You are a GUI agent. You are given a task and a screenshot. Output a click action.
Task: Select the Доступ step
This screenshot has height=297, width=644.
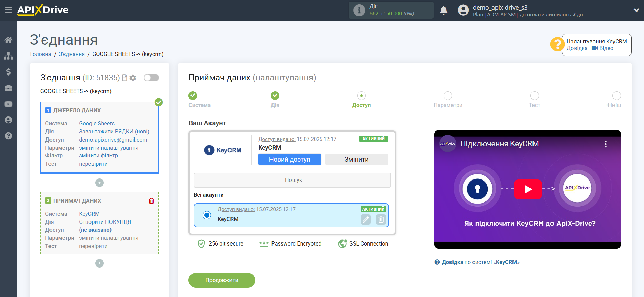361,96
